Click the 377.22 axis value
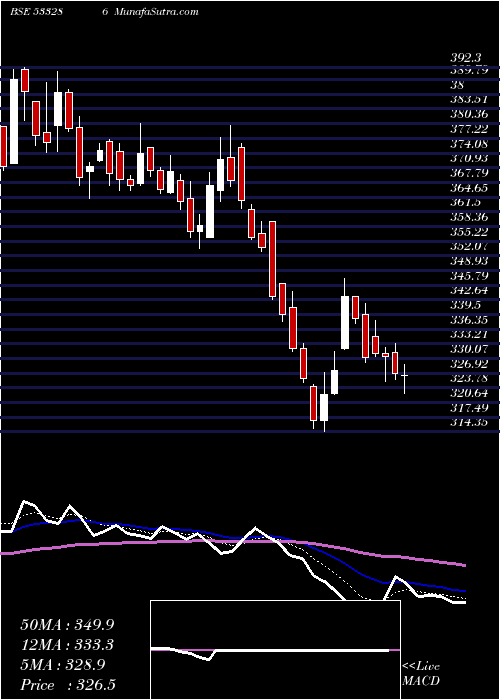The width and height of the screenshot is (500, 700). 469,129
